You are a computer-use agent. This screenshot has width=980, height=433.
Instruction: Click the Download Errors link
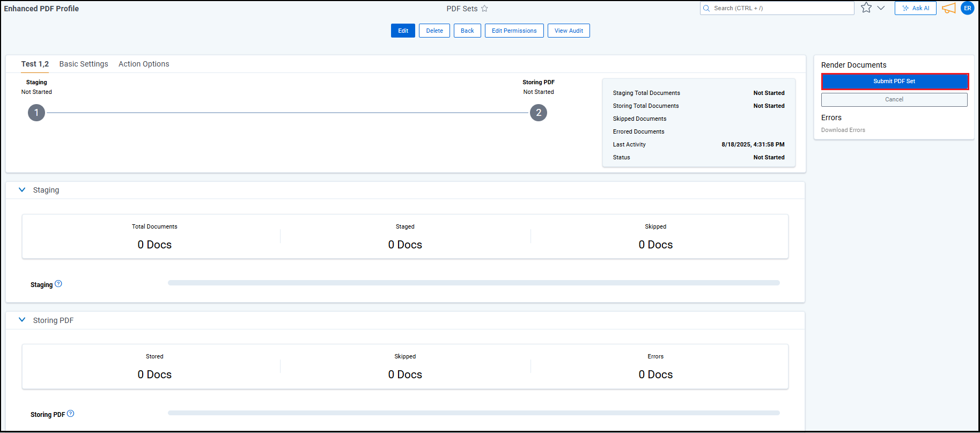843,130
